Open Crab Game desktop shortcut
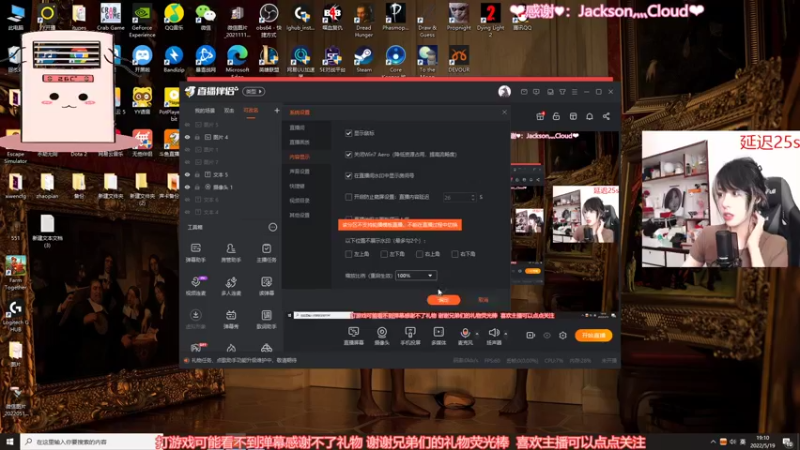Image resolution: width=800 pixels, height=450 pixels. click(110, 17)
